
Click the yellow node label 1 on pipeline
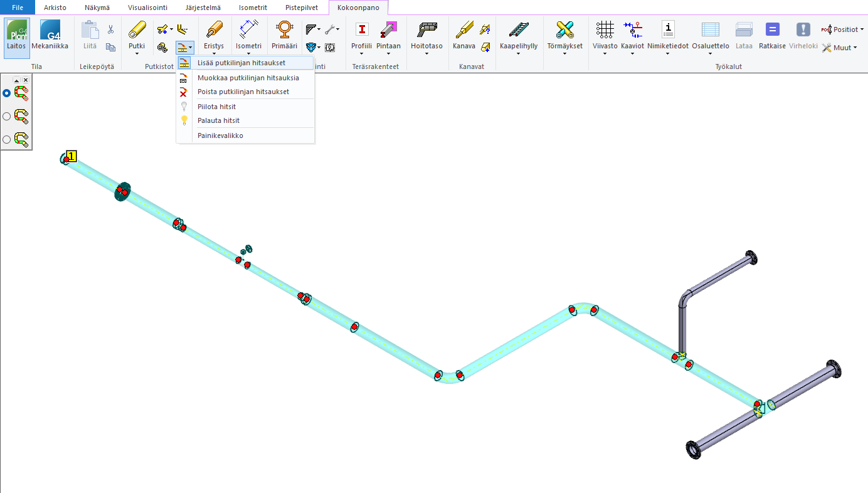(x=71, y=156)
